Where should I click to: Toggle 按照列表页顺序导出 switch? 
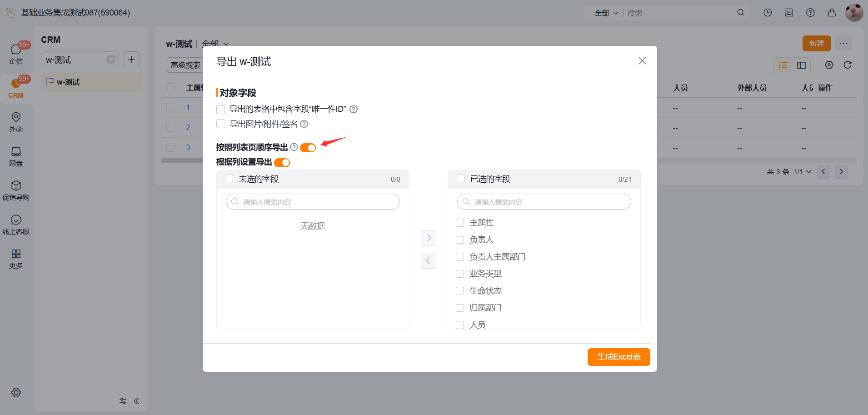tap(308, 148)
